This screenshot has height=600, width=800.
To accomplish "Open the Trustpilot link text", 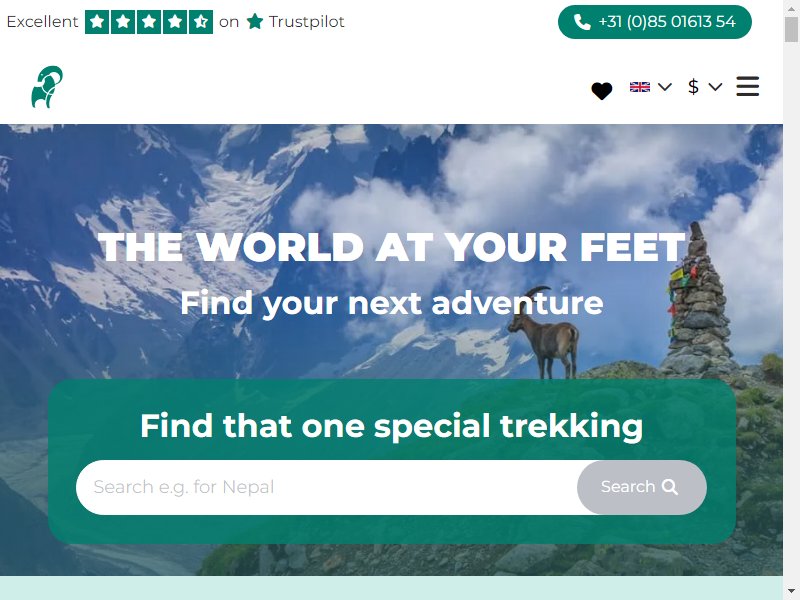I will (307, 21).
